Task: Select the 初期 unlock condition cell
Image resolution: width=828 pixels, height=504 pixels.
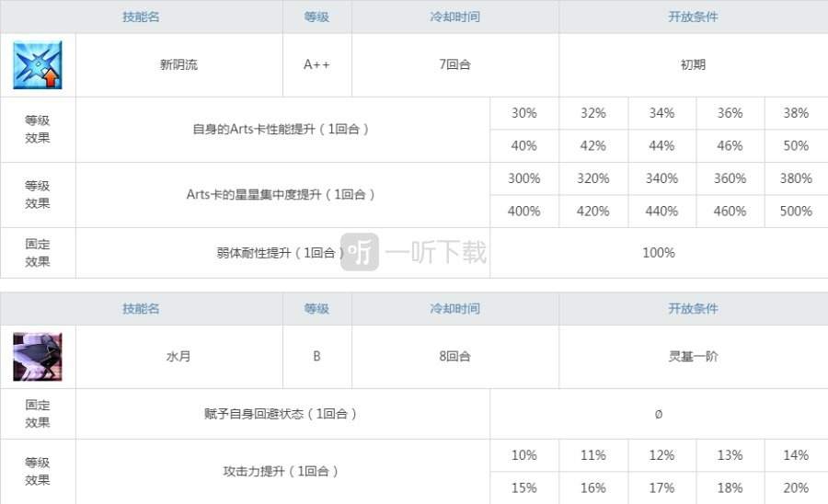Action: (x=694, y=65)
